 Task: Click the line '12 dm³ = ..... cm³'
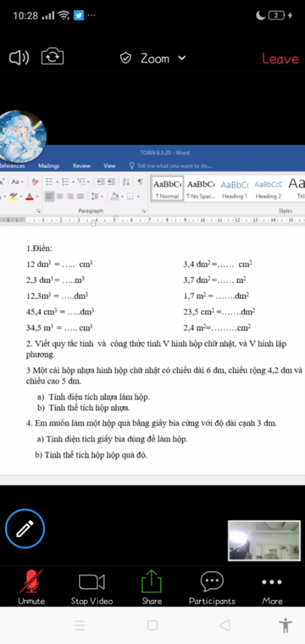pos(60,264)
